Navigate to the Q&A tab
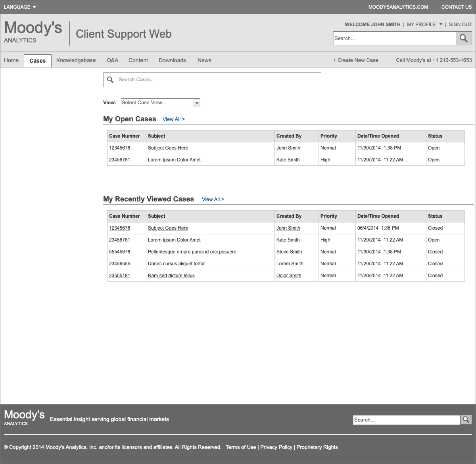 [x=113, y=60]
